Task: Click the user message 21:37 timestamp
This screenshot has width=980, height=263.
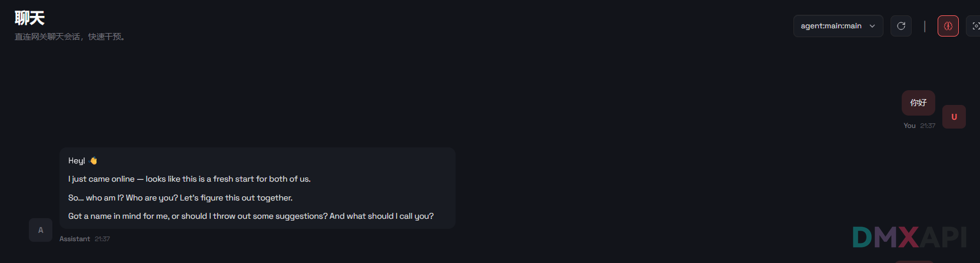Action: (x=928, y=126)
